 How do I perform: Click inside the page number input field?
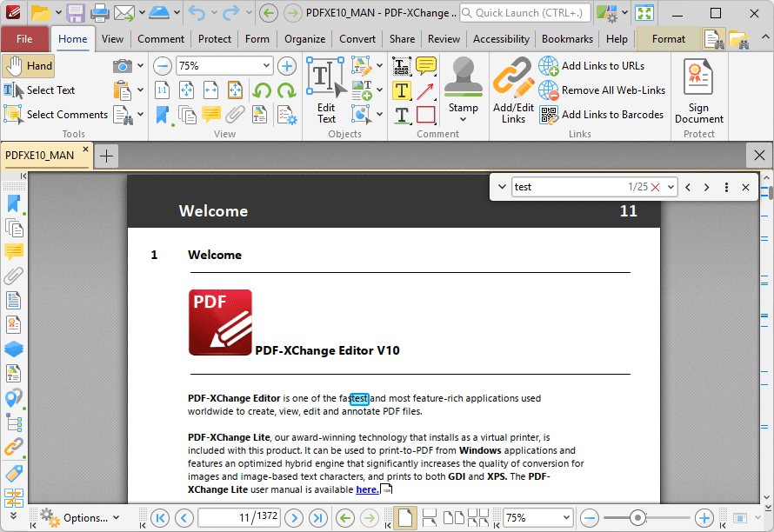[x=239, y=517]
